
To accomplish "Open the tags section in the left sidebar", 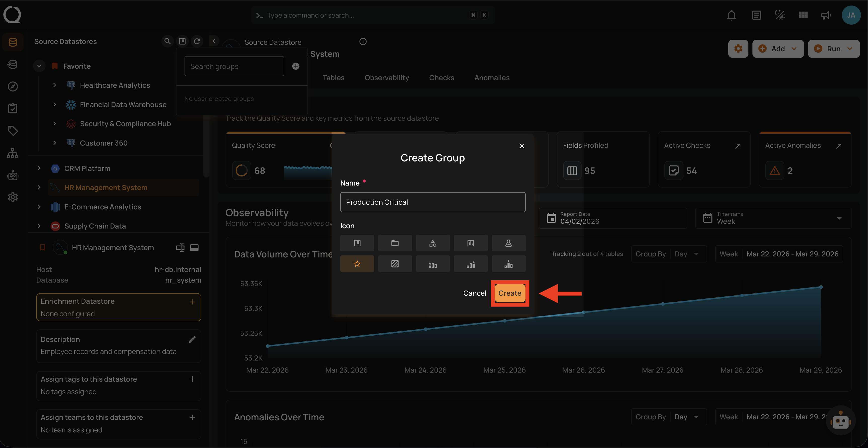I will click(x=13, y=130).
